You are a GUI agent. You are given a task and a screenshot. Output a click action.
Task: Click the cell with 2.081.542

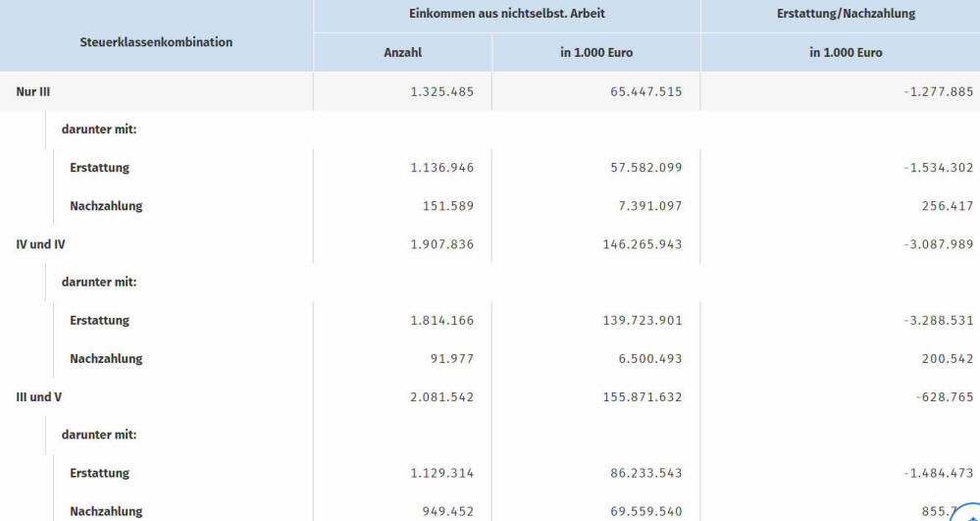coord(441,397)
